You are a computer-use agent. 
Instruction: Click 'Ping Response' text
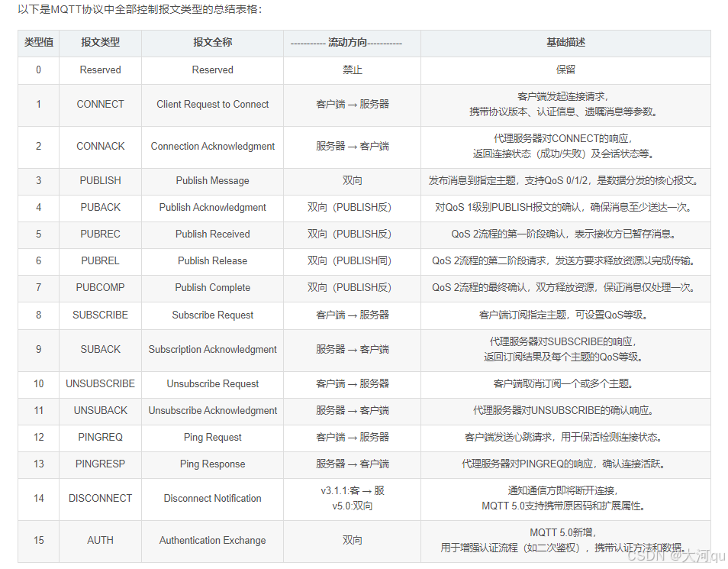[213, 464]
